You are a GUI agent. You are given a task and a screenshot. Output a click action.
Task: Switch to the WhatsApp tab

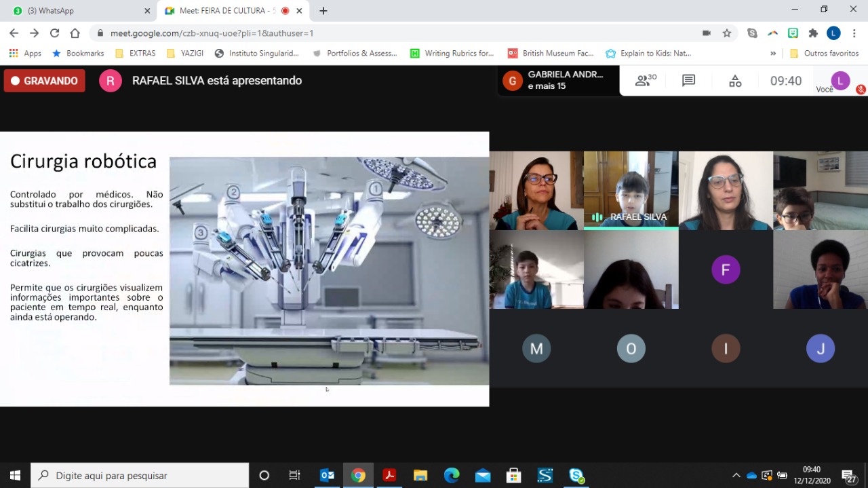pos(78,11)
